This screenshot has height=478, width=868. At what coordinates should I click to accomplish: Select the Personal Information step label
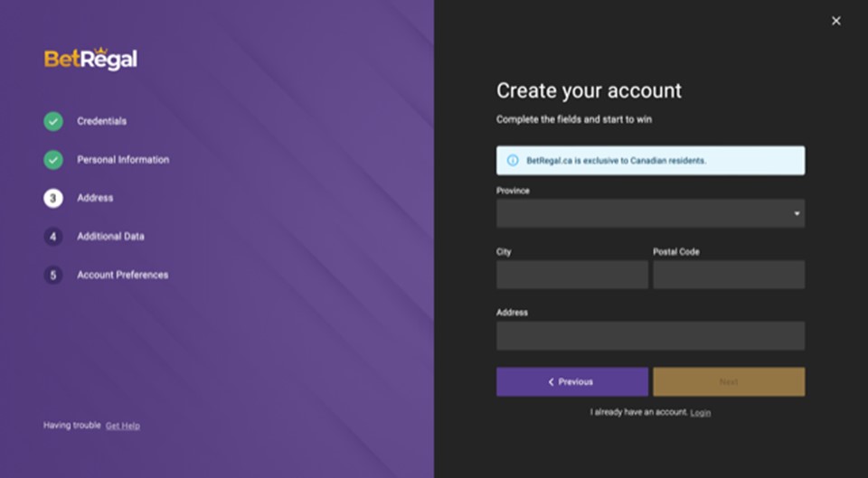[123, 160]
